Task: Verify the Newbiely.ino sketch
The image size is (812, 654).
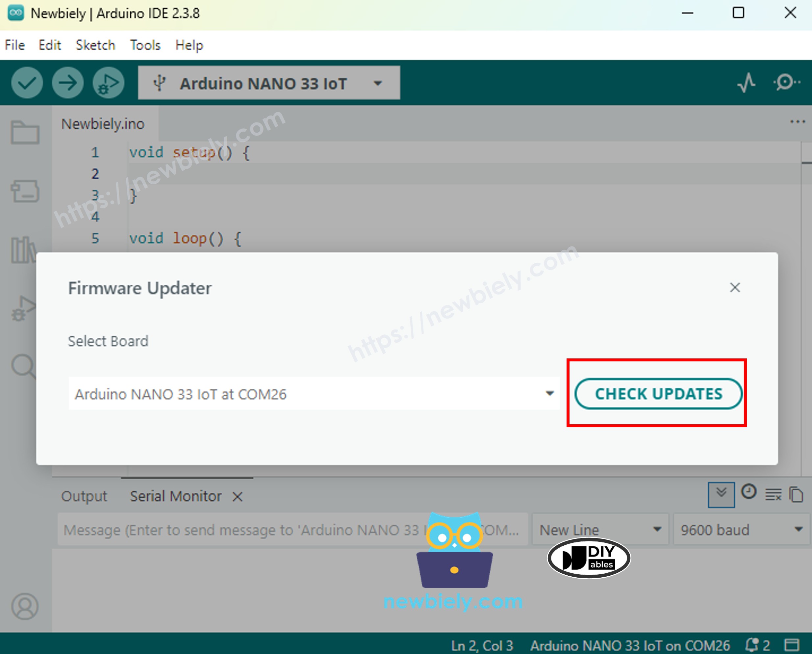Action: click(x=27, y=83)
